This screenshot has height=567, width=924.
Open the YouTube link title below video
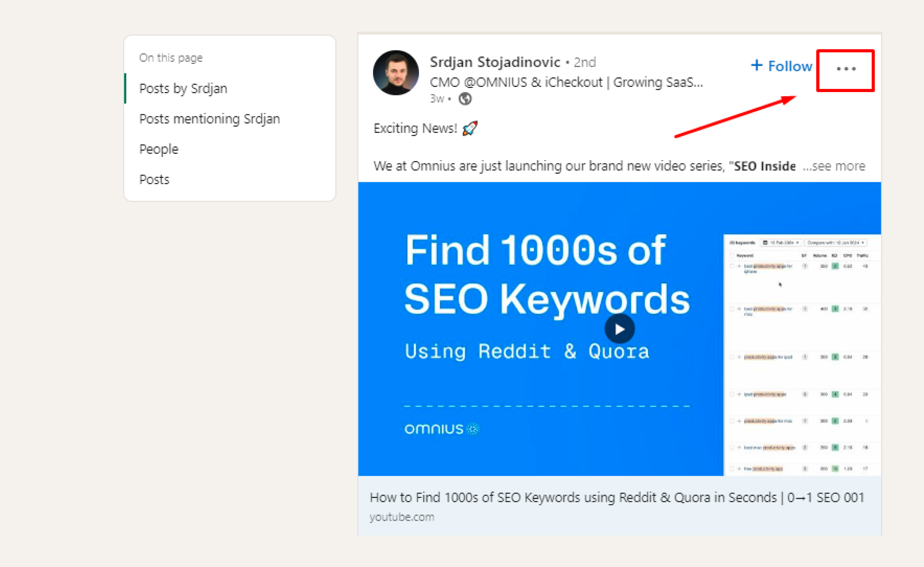click(x=617, y=498)
